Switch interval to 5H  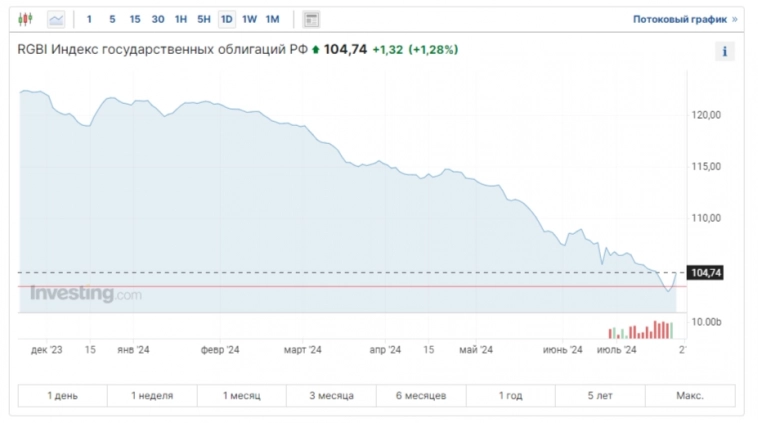204,19
